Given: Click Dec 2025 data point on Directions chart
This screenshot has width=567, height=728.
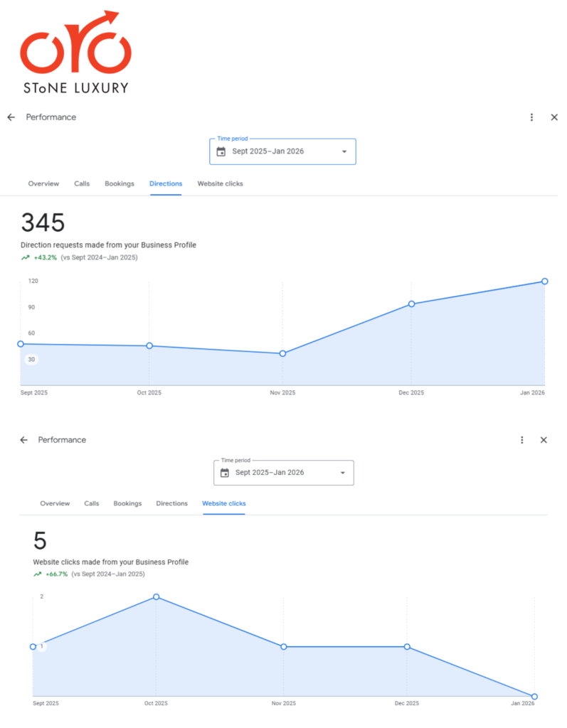Looking at the screenshot, I should pos(411,304).
